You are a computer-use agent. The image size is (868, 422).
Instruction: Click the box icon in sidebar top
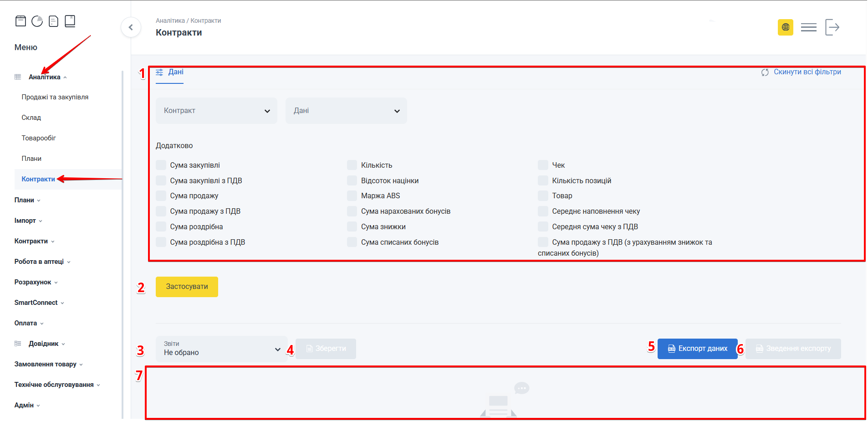(20, 21)
